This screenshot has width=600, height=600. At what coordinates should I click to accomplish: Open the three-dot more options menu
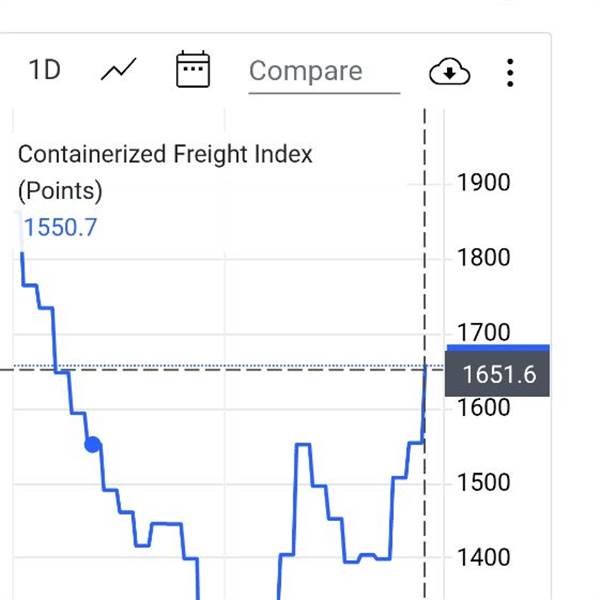pos(510,71)
